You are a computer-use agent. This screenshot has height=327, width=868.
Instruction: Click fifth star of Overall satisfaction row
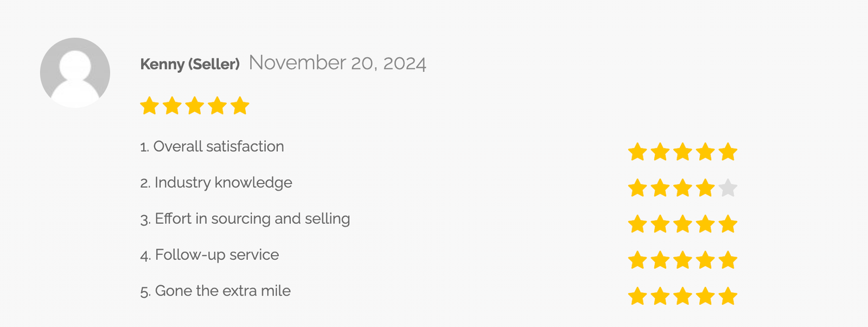tap(728, 152)
